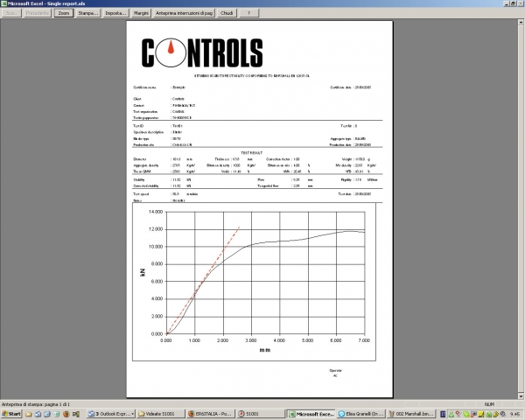Launch the folder icon in Quick Launch

tap(29, 414)
